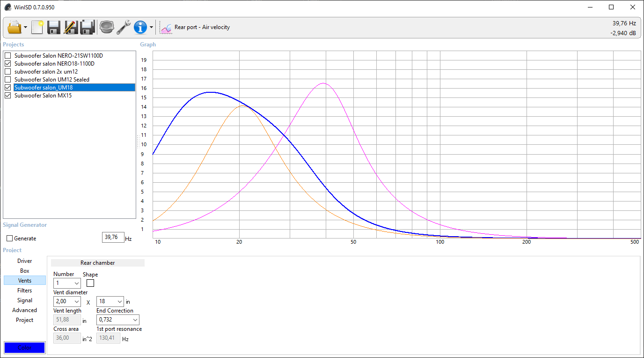Switch to the Box tab
The width and height of the screenshot is (644, 358).
coord(25,271)
